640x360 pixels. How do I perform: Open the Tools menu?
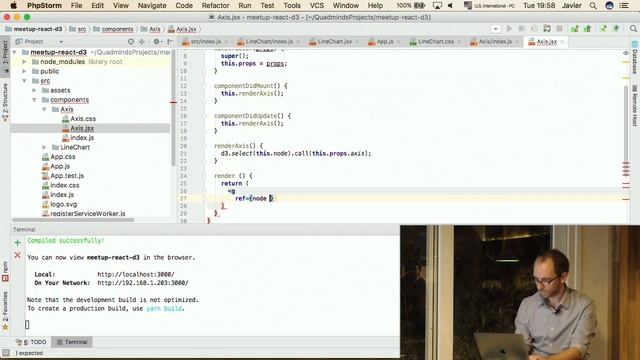point(292,5)
